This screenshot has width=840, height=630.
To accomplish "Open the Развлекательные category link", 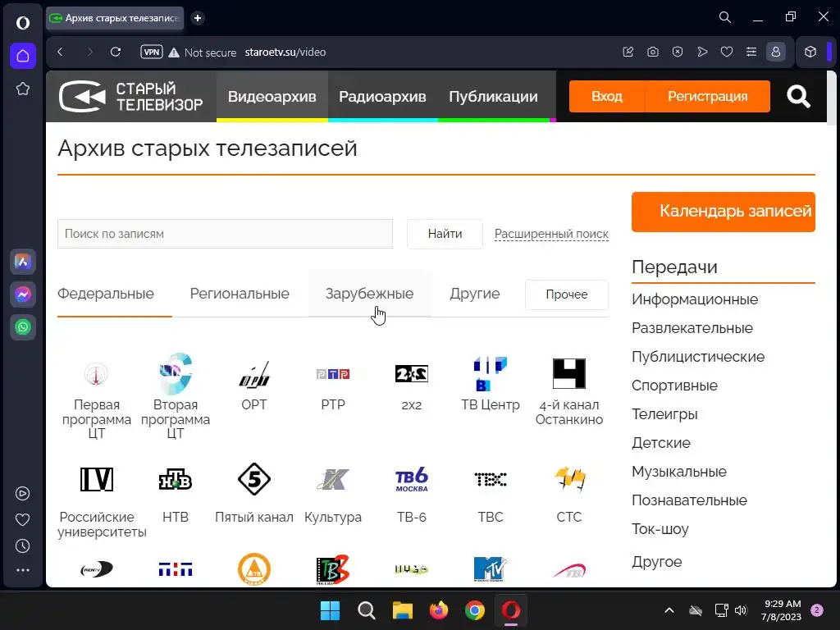I will coord(692,328).
